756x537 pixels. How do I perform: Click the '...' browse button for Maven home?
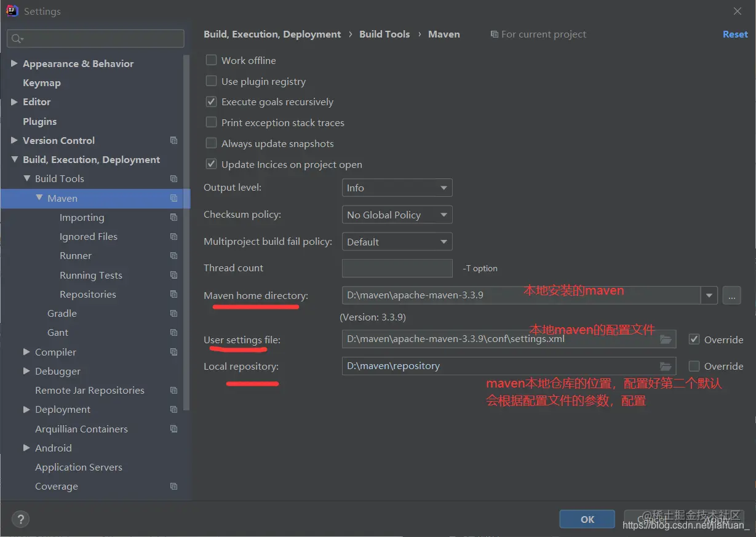click(731, 295)
